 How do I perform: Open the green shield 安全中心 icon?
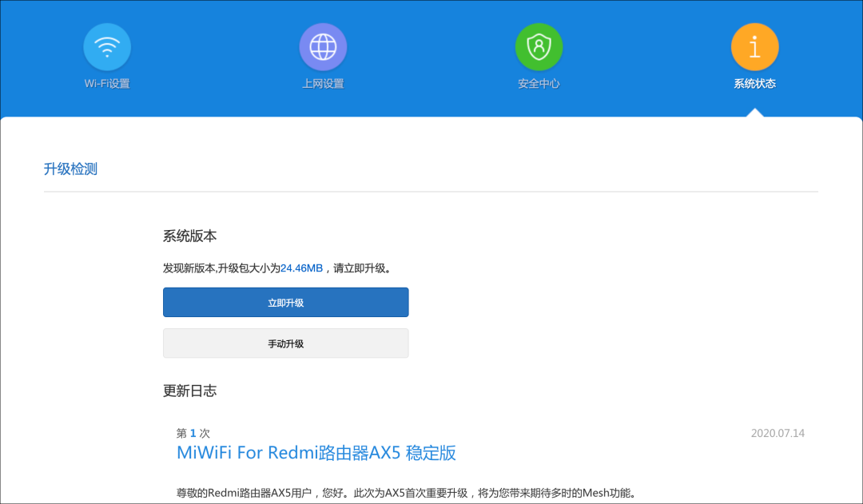coord(539,47)
